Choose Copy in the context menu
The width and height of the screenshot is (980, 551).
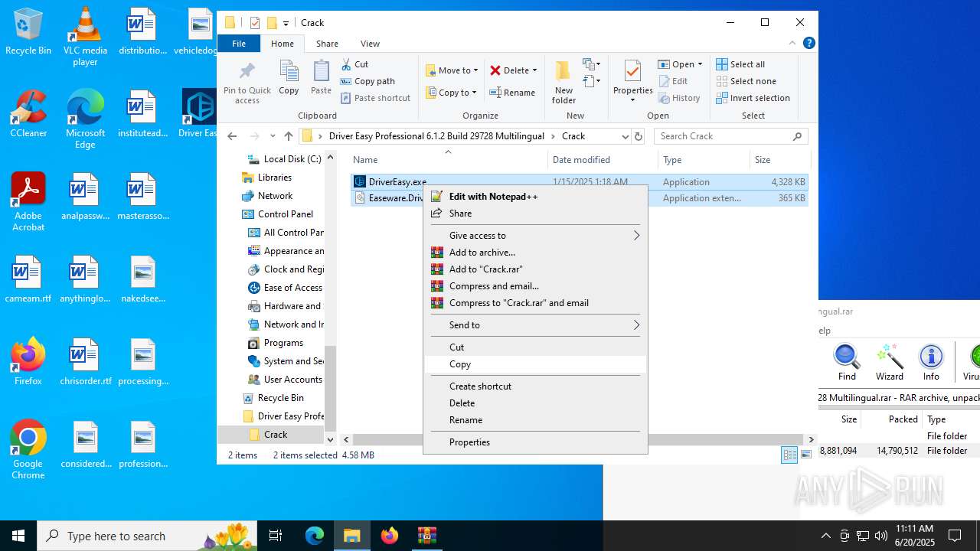click(x=535, y=364)
